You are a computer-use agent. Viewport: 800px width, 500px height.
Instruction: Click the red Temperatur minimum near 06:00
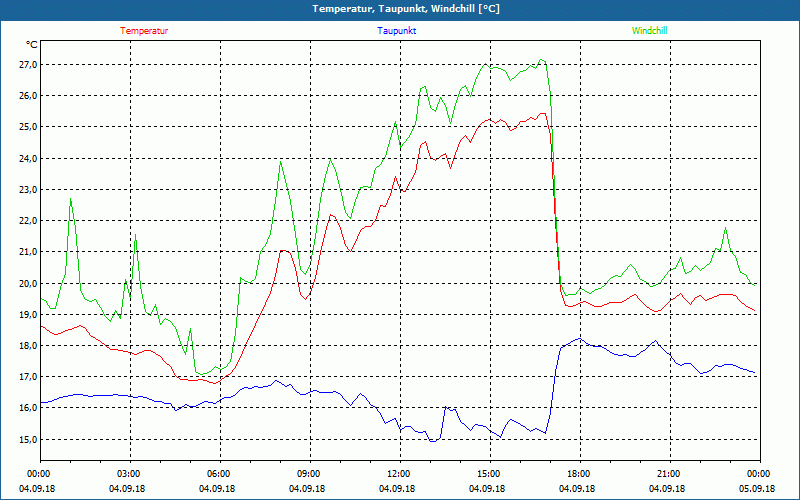click(x=215, y=383)
